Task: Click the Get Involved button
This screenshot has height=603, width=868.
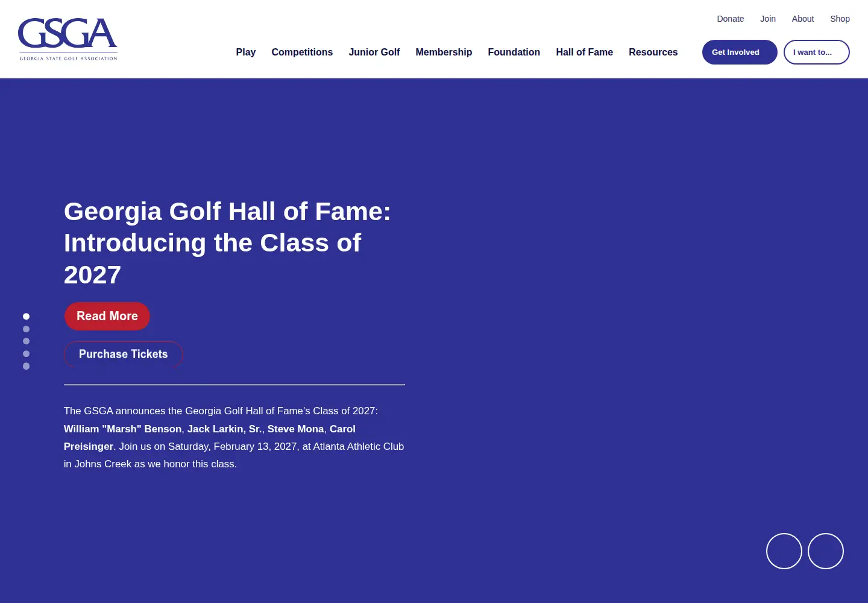Action: click(x=740, y=52)
